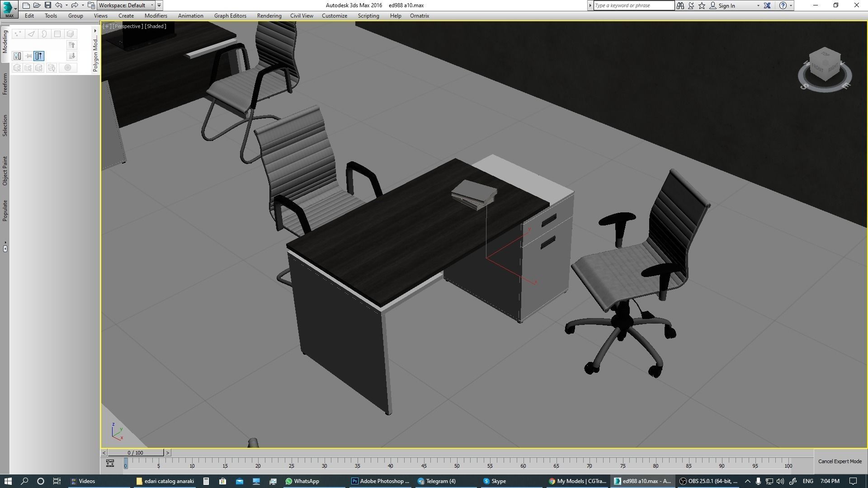Open the Graph Editors menu
The height and width of the screenshot is (488, 868).
click(x=230, y=16)
